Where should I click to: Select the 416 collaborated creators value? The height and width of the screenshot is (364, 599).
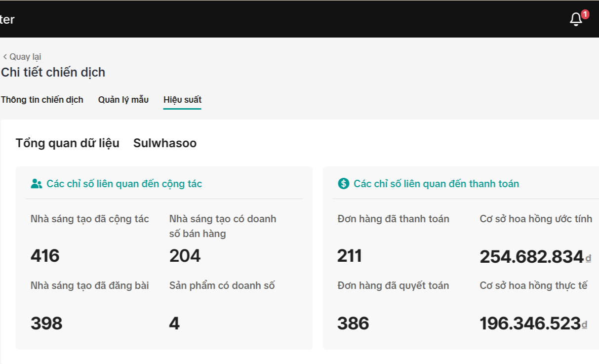[x=45, y=256]
